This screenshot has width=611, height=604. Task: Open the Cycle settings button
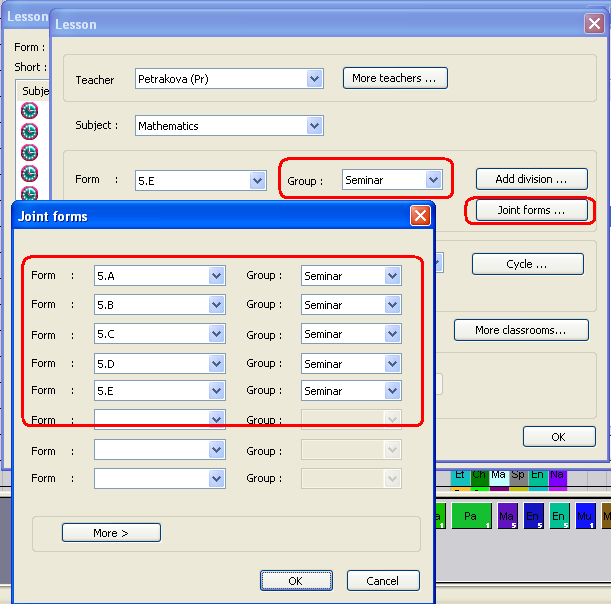[x=527, y=265]
